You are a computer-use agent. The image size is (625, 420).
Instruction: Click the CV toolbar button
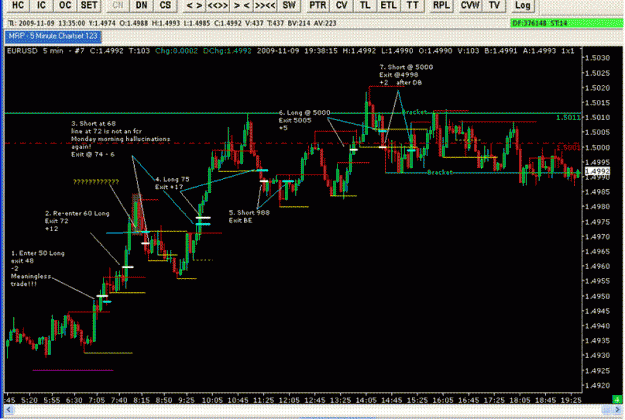pos(342,5)
